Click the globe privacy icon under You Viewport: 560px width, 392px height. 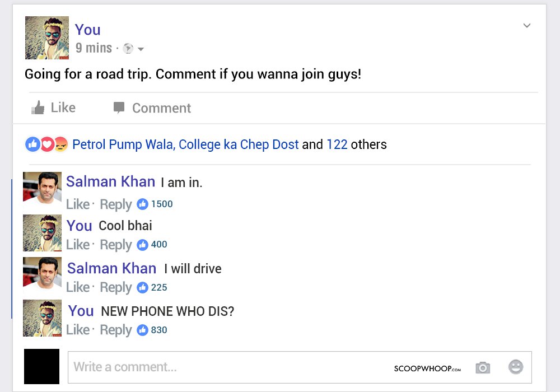[128, 48]
